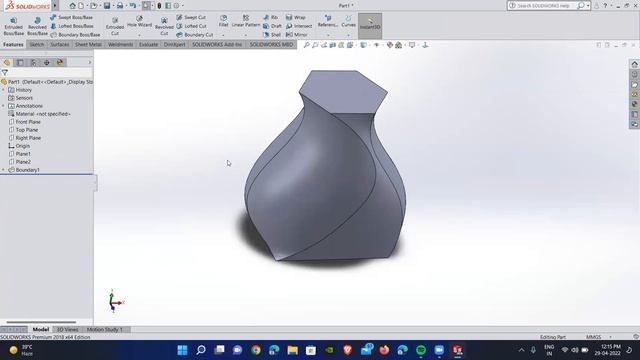
Task: Open the PropertyManager tab icon
Action: click(x=20, y=62)
